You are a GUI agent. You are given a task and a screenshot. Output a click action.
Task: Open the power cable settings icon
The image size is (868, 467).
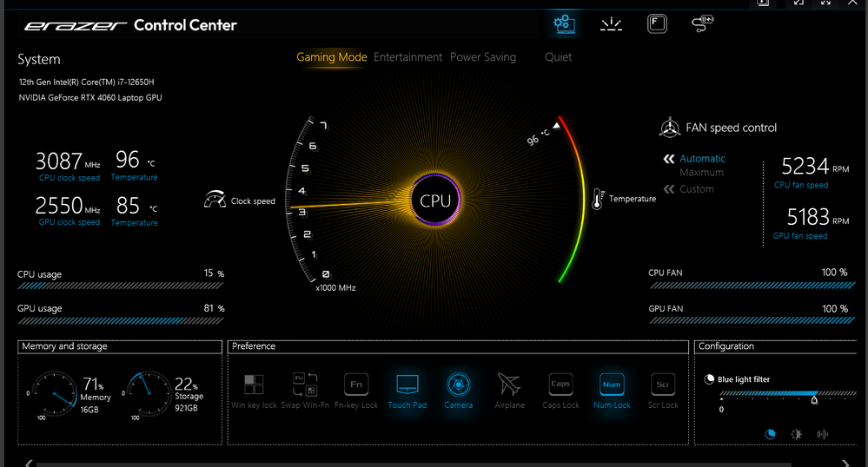click(703, 23)
